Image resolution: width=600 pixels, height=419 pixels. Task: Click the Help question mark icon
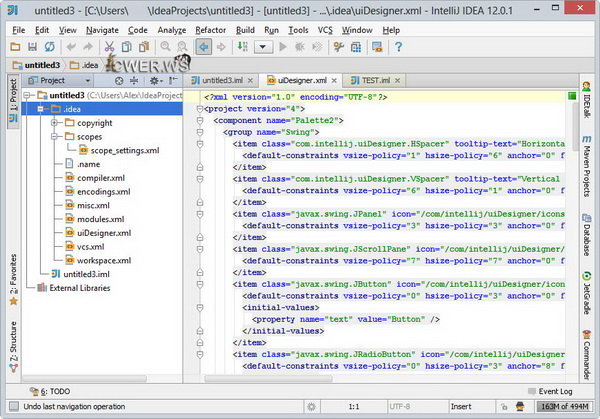(x=398, y=47)
